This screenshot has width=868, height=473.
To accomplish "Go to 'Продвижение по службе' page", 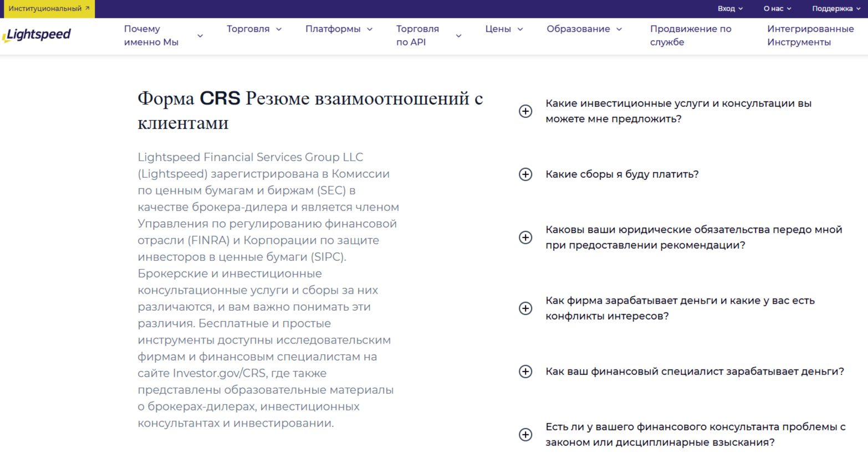I will coord(691,35).
